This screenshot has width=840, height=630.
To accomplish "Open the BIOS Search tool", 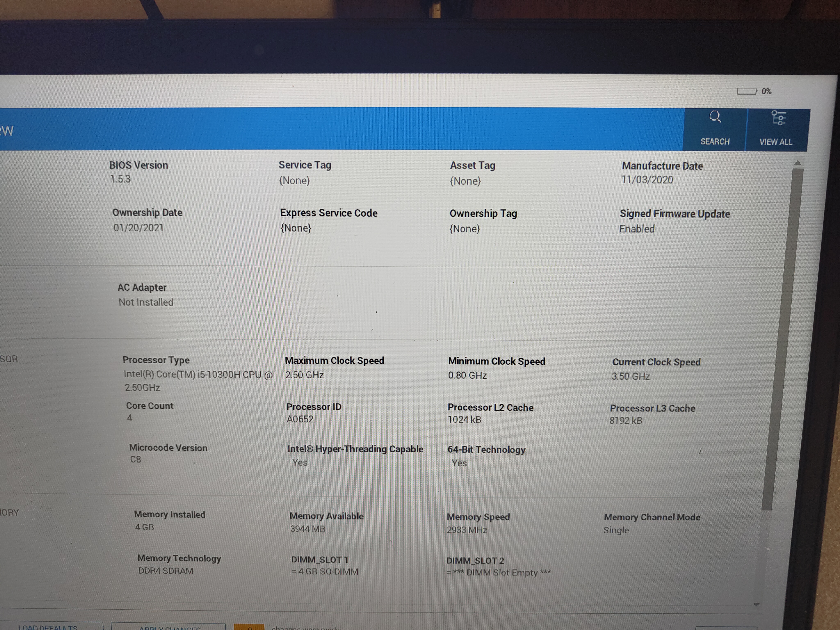I will click(715, 129).
